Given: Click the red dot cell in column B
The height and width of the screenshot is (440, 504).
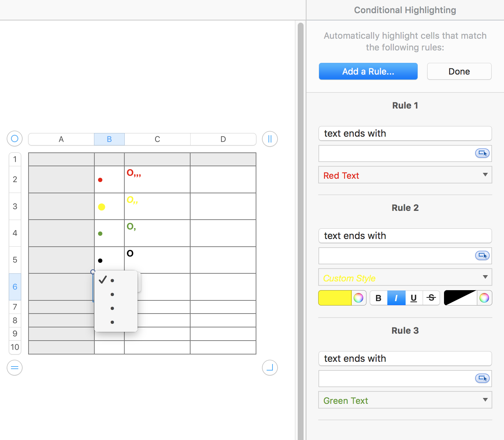Looking at the screenshot, I should click(x=109, y=179).
